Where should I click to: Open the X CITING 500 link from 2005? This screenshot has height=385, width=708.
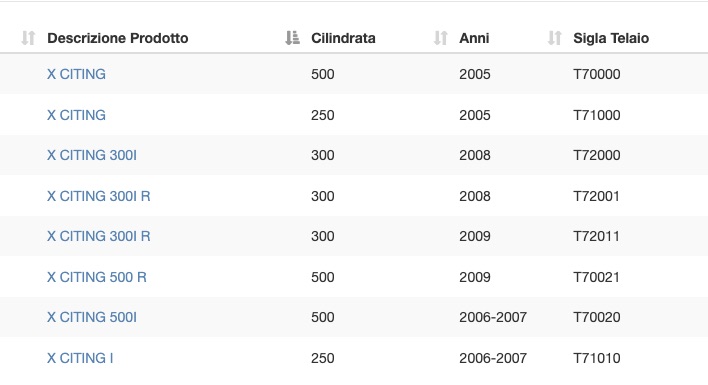pyautogui.click(x=76, y=74)
